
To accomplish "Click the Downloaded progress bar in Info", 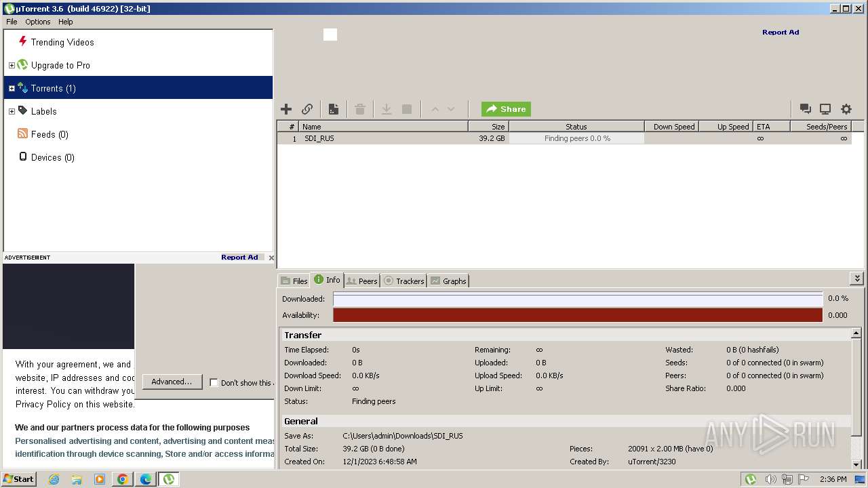I will 578,299.
